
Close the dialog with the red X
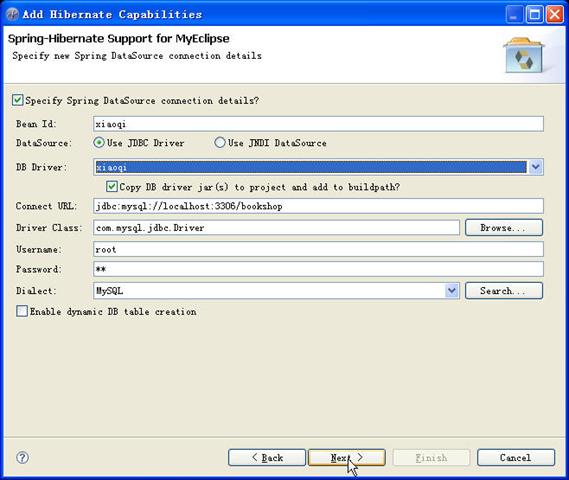(x=555, y=15)
